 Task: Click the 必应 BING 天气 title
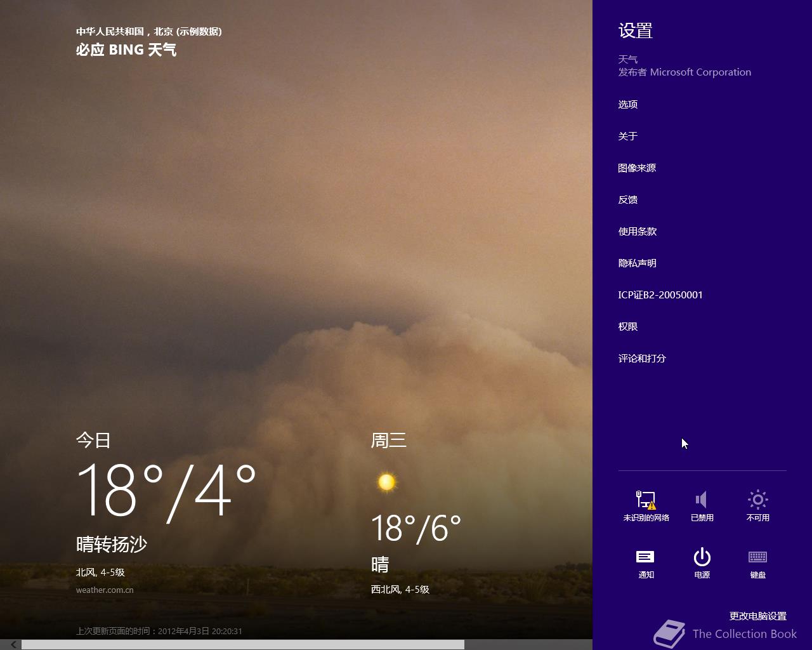(x=126, y=50)
